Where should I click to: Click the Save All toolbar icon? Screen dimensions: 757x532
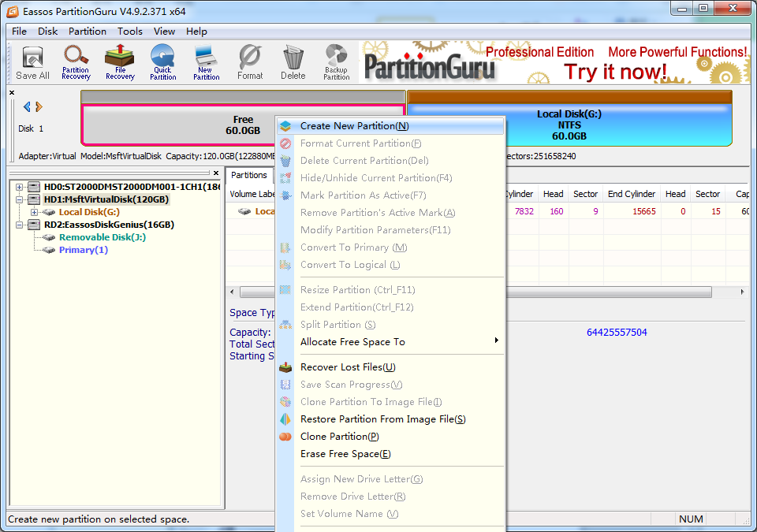(32, 62)
